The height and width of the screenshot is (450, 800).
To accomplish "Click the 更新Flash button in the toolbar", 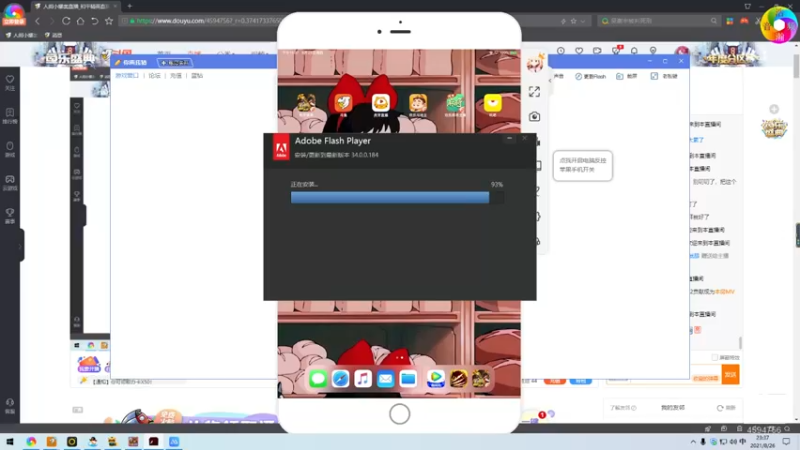I will coord(590,76).
